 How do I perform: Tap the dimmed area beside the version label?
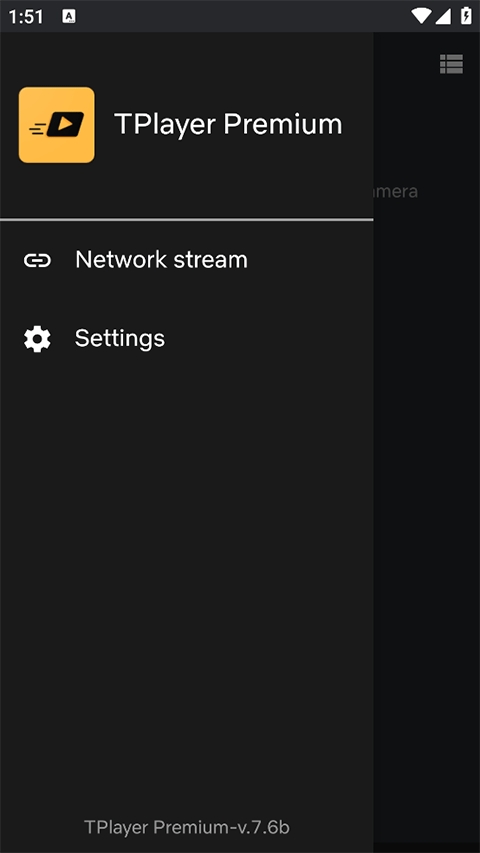coord(427,827)
